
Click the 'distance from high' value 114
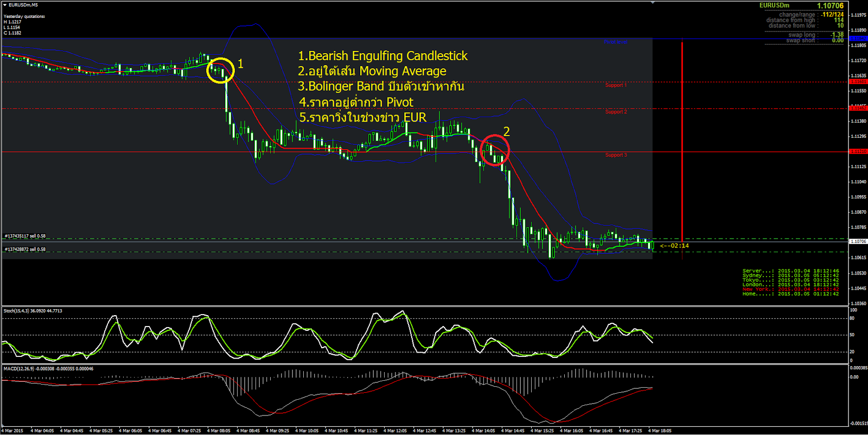839,20
